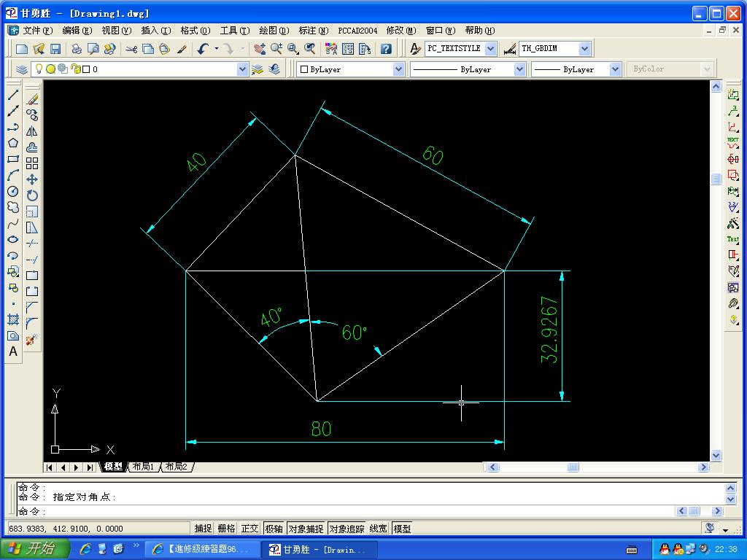The width and height of the screenshot is (747, 560).
Task: Select the Spline tool
Action: 13,223
